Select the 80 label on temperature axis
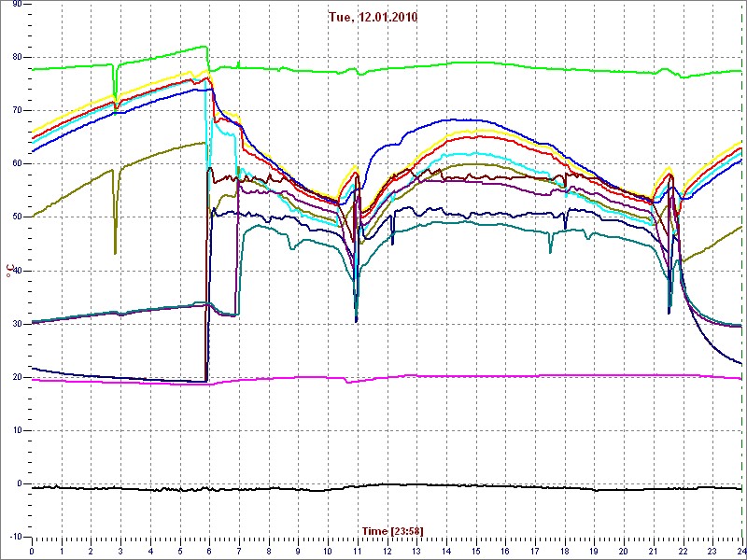Image resolution: width=747 pixels, height=560 pixels. 15,57
